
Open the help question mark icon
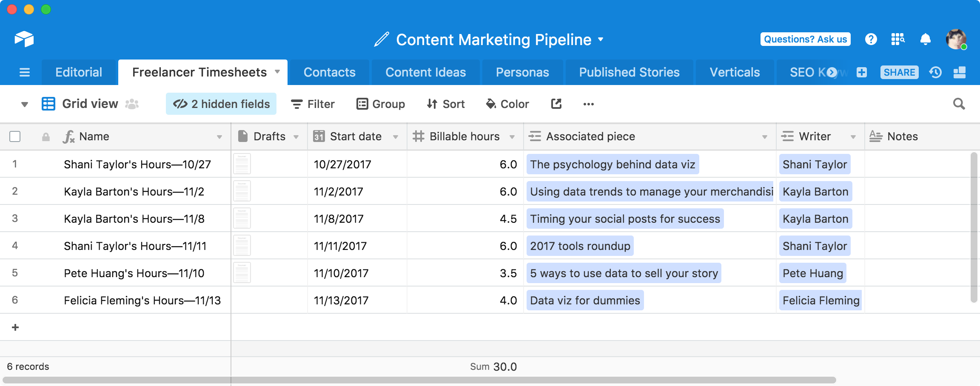click(x=871, y=39)
